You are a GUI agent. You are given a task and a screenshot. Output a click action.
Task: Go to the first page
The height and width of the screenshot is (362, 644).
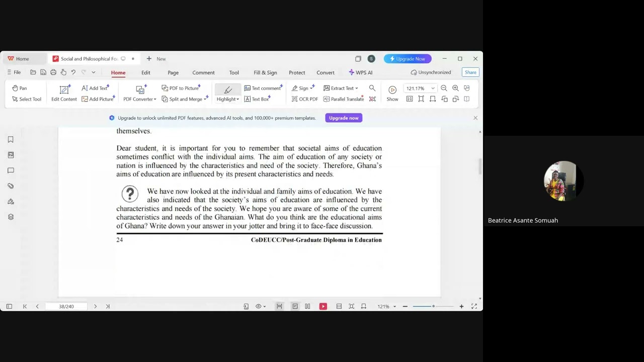tap(25, 306)
